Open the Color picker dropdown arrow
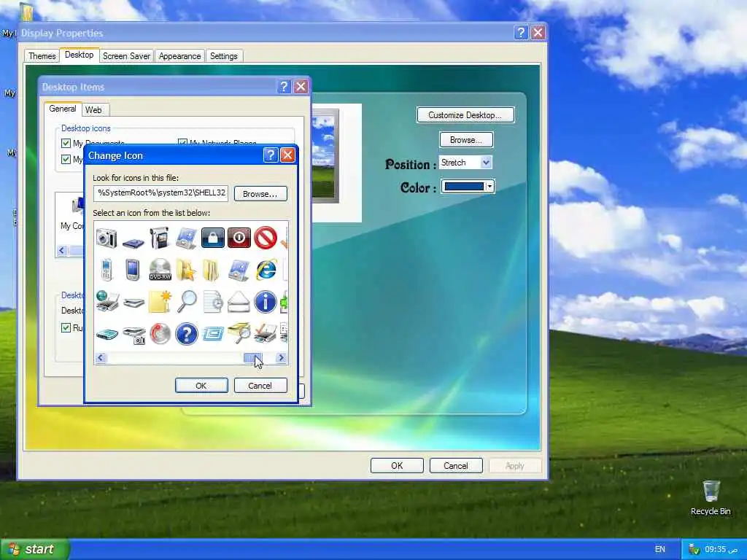The height and width of the screenshot is (560, 747). (x=489, y=186)
